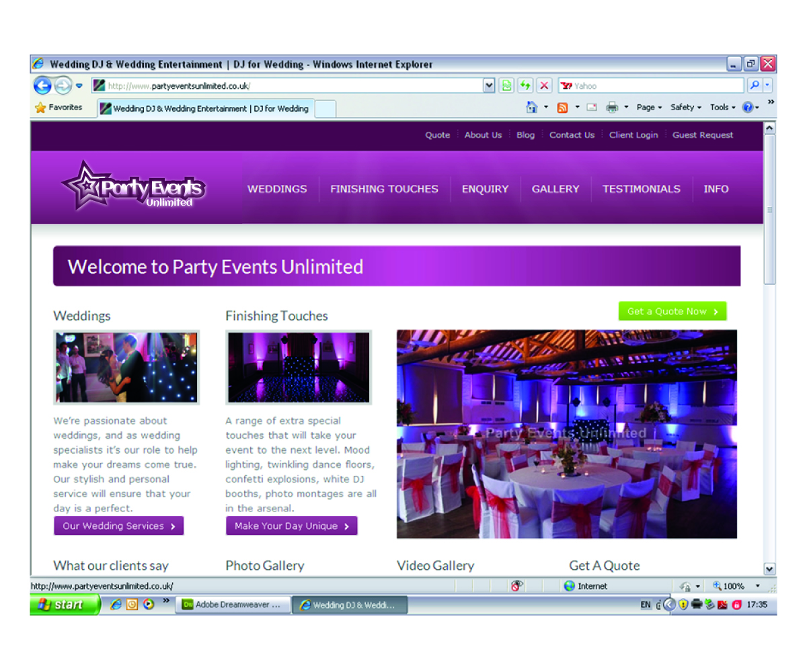This screenshot has height=672, width=807.
Task: Click the orange RSS feeds icon
Action: tap(563, 108)
